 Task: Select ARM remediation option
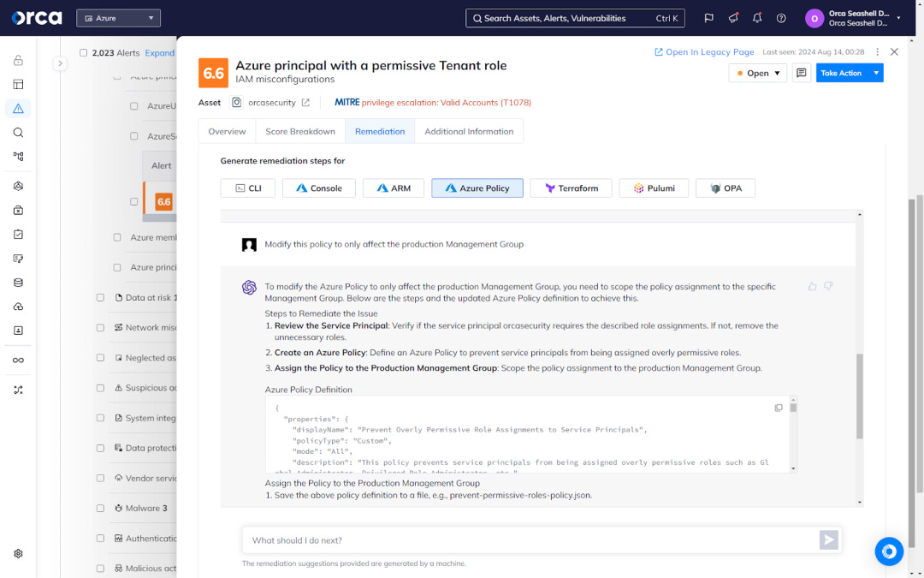coord(393,188)
